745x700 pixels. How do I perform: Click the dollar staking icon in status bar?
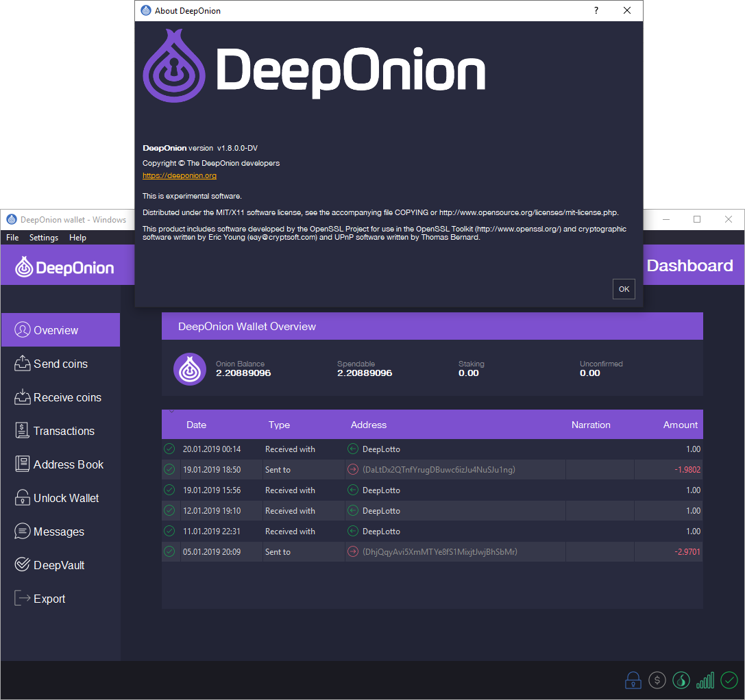click(657, 680)
